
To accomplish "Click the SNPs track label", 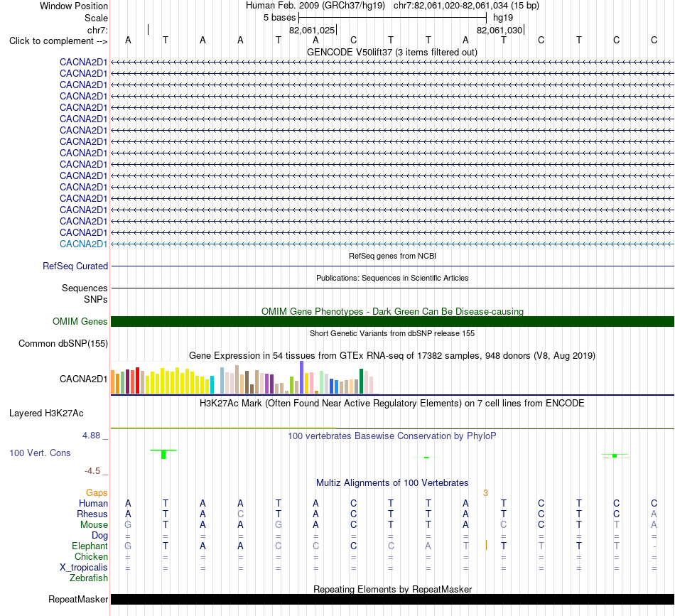I will pyautogui.click(x=96, y=299).
